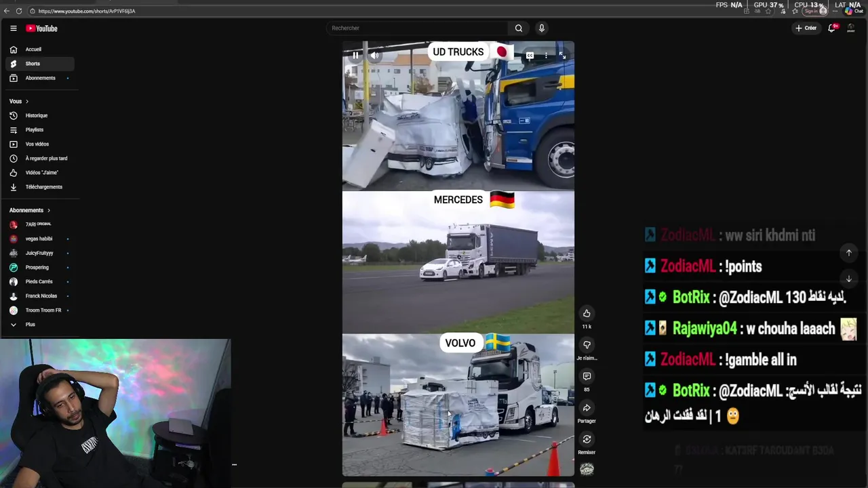Click browser back arrow
868x488 pixels.
[7, 11]
